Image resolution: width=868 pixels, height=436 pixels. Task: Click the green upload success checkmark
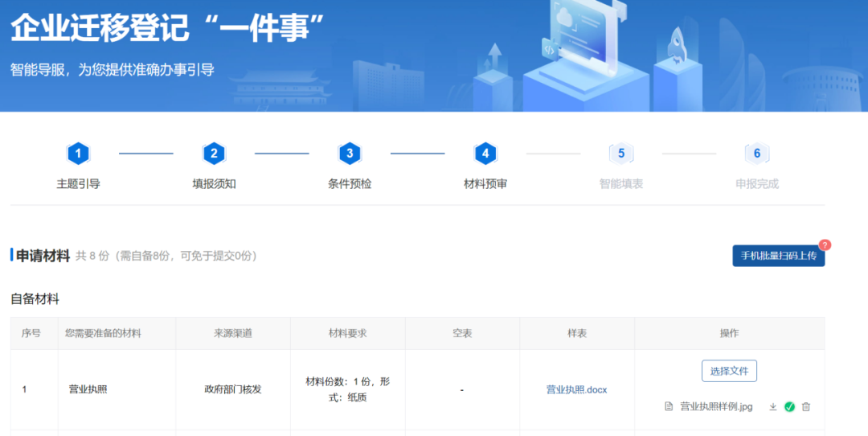coord(789,407)
